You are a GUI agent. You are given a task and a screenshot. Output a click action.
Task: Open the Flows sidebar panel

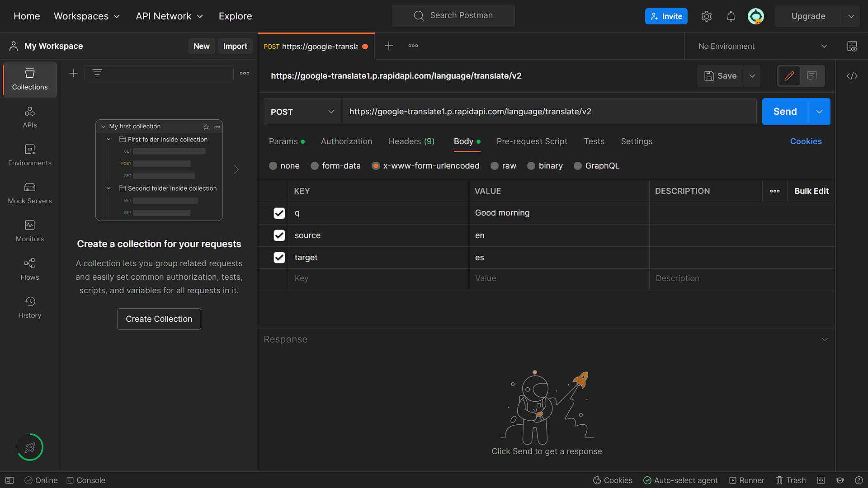(30, 270)
